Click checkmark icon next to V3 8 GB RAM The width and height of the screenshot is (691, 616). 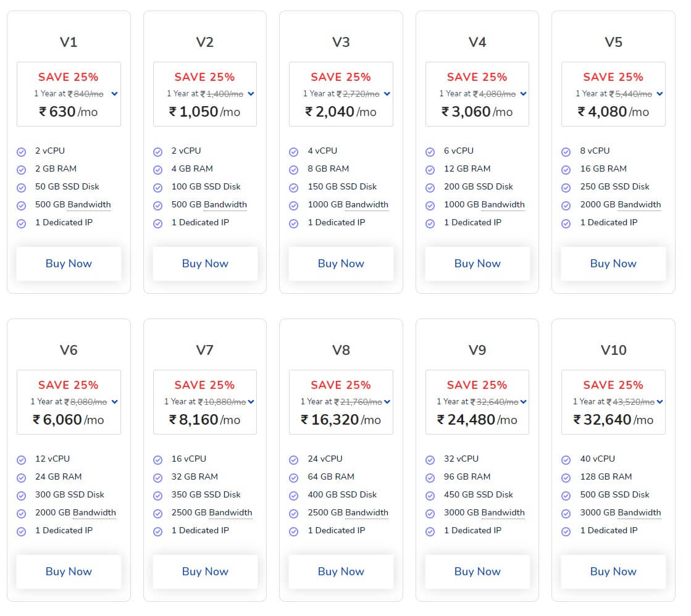tap(294, 170)
